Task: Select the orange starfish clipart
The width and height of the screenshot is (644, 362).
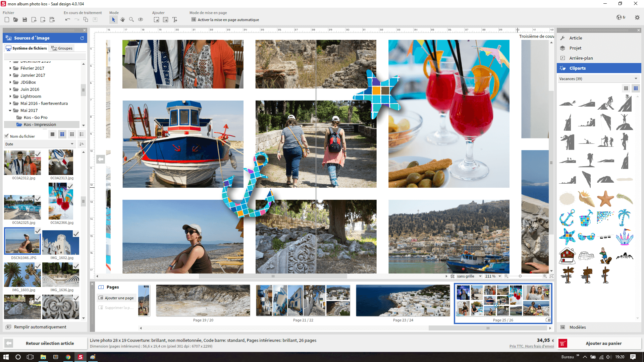Action: 605,198
